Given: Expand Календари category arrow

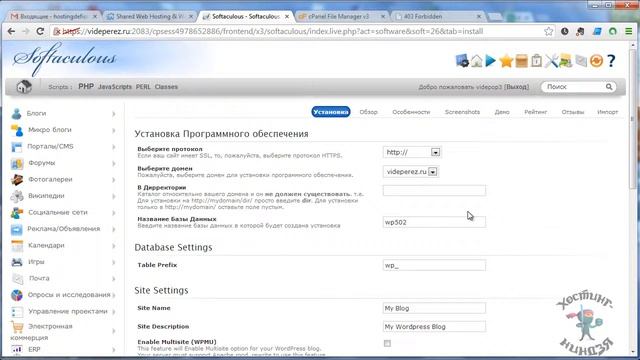Looking at the screenshot, I should [113, 246].
